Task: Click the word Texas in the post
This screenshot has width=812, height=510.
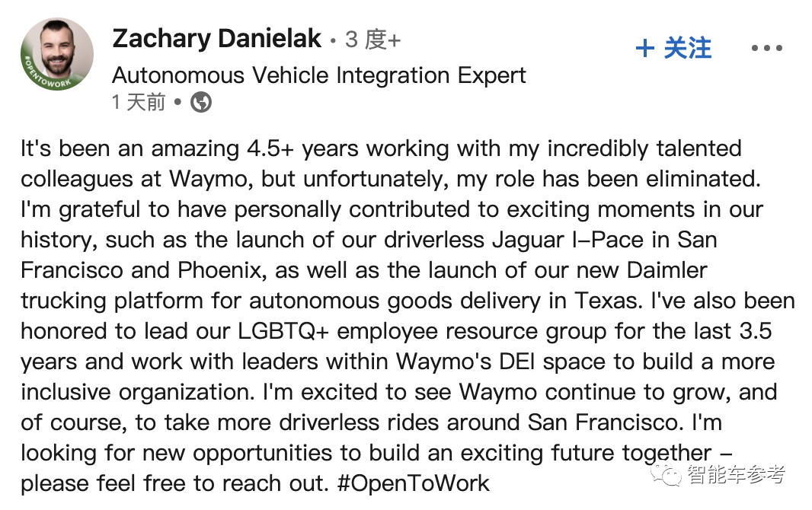Action: point(593,301)
